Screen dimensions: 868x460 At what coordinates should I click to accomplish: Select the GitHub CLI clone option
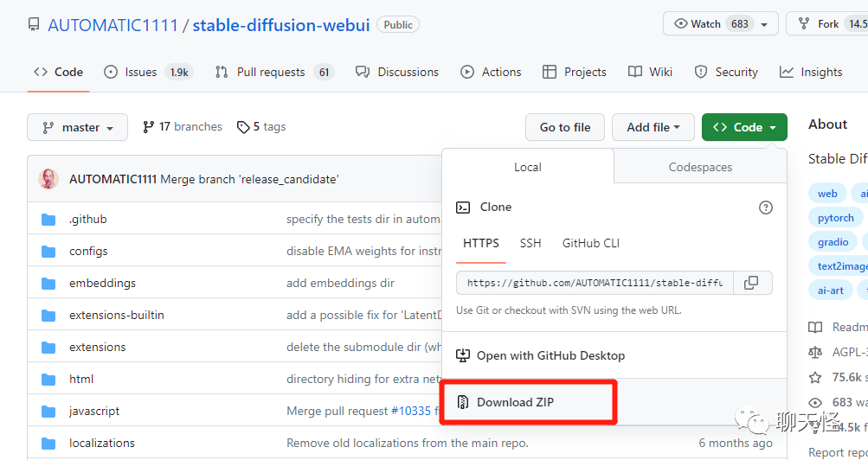point(591,243)
